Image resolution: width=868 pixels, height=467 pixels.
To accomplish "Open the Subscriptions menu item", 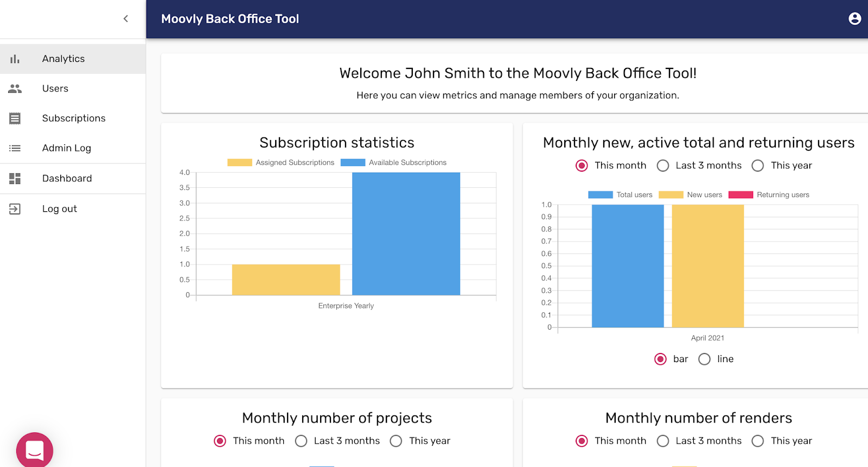I will click(x=74, y=118).
